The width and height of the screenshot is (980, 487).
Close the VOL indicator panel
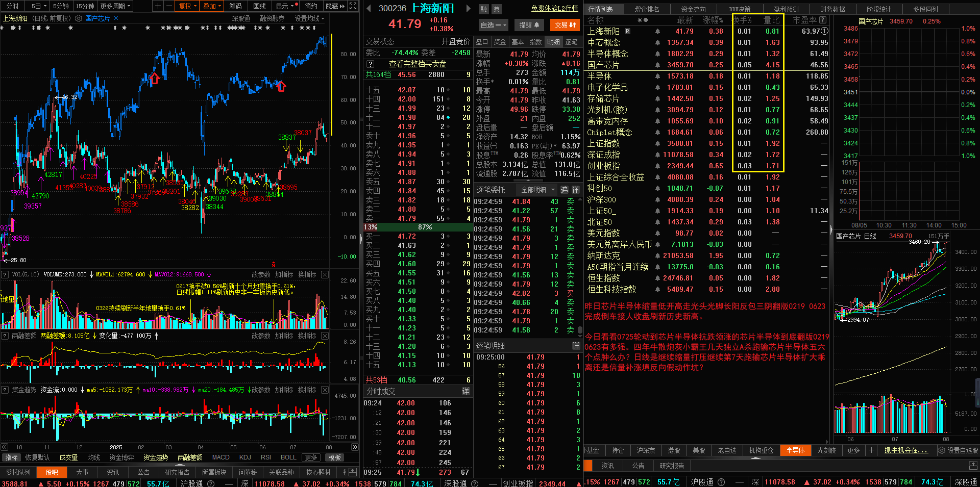pos(325,274)
